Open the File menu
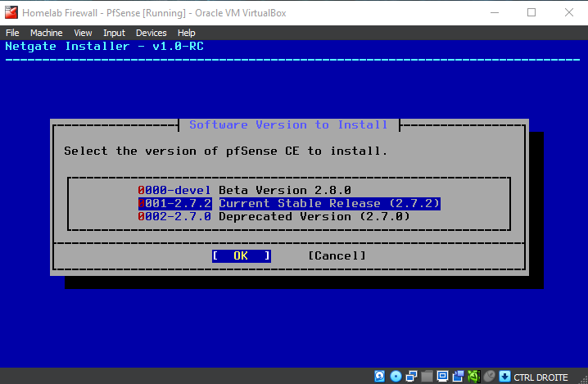588x384 pixels. click(x=12, y=33)
